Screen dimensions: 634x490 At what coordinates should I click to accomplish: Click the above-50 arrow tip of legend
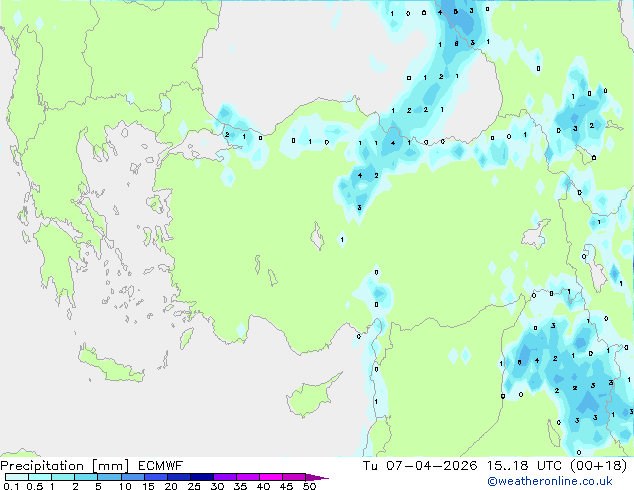[317, 477]
